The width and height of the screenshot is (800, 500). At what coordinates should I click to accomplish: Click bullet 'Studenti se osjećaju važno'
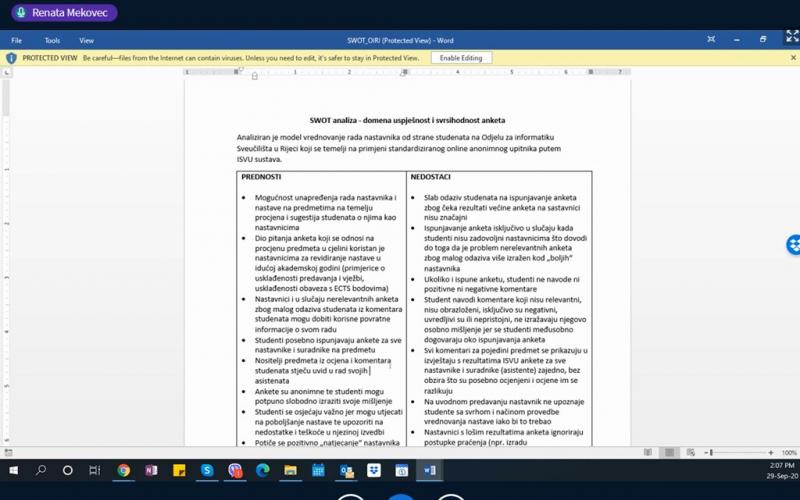click(329, 421)
